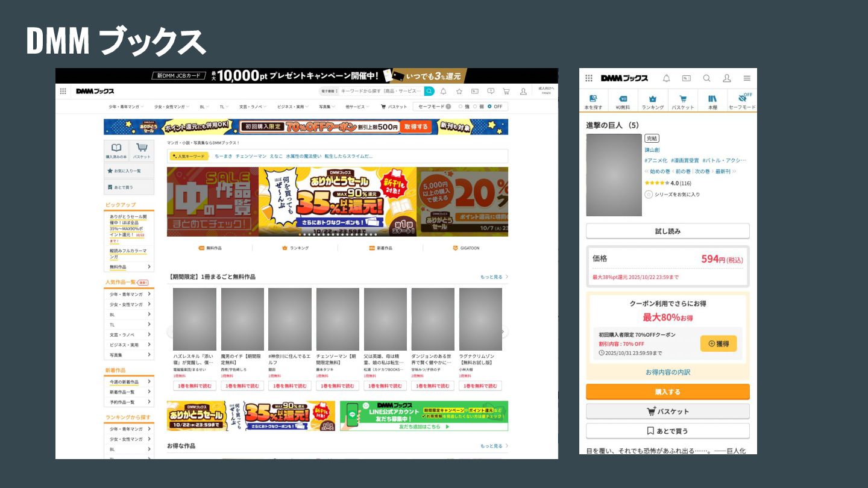Toggle シリーズをお気に入り star on the mobile page
This screenshot has width=868, height=488.
(649, 195)
